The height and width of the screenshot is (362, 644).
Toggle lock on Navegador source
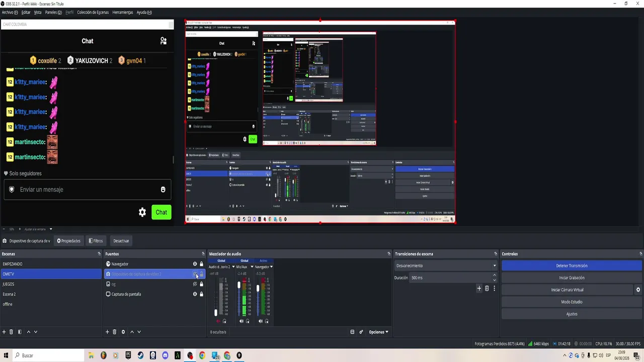(x=201, y=264)
